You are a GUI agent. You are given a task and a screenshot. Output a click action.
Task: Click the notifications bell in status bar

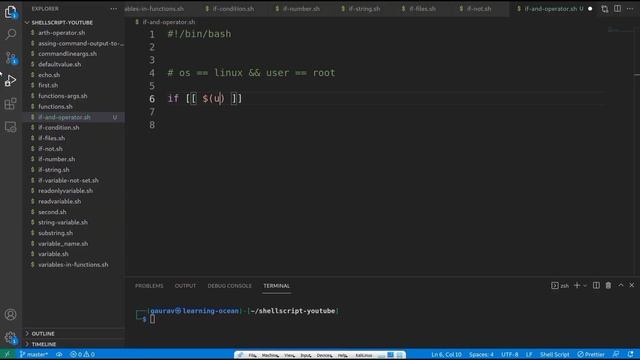tap(631, 354)
